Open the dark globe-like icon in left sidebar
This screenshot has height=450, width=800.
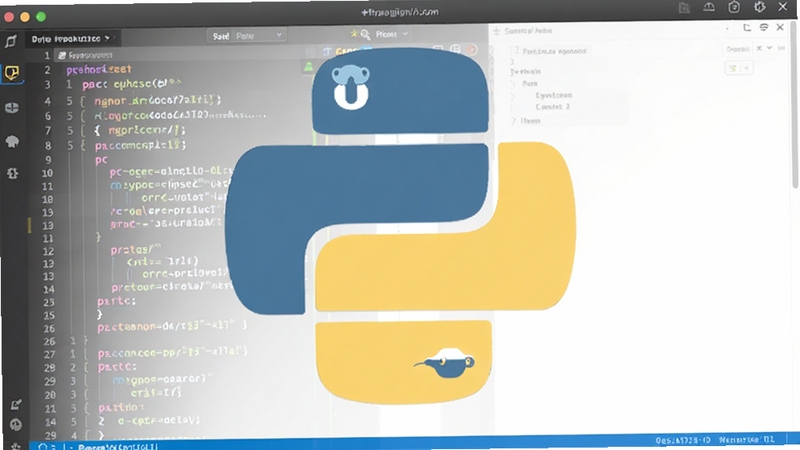12,108
